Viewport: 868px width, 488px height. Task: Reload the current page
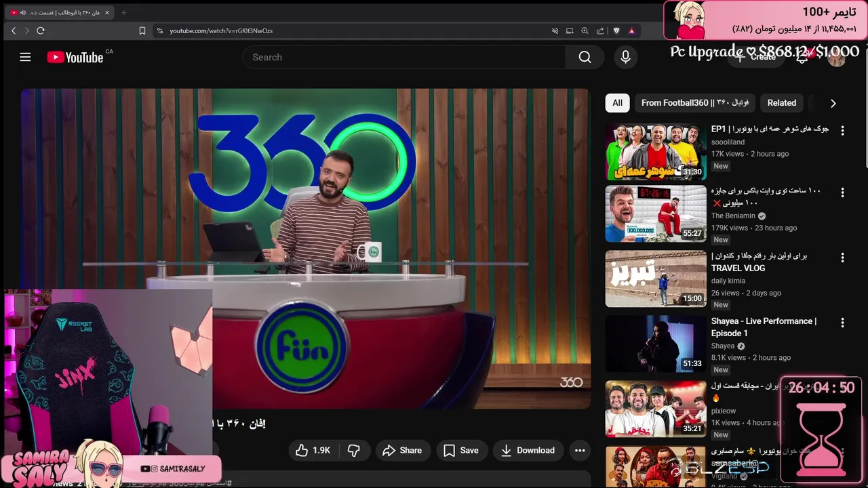(41, 30)
